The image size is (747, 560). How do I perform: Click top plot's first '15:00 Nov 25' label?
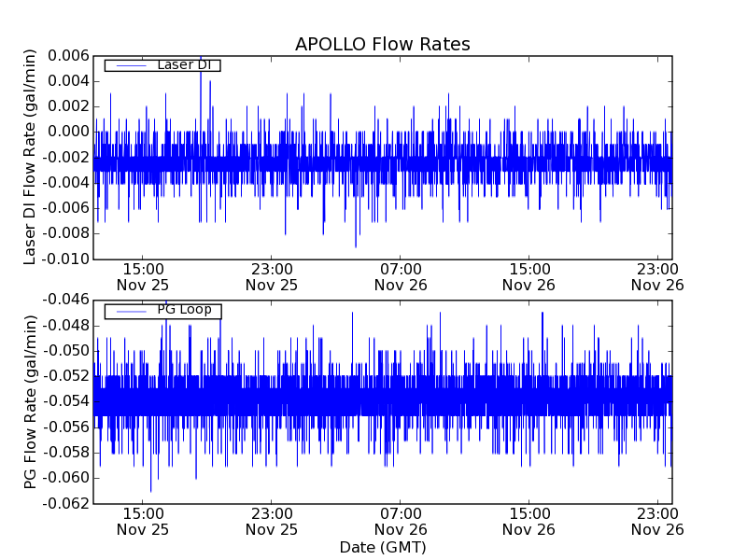pos(143,277)
